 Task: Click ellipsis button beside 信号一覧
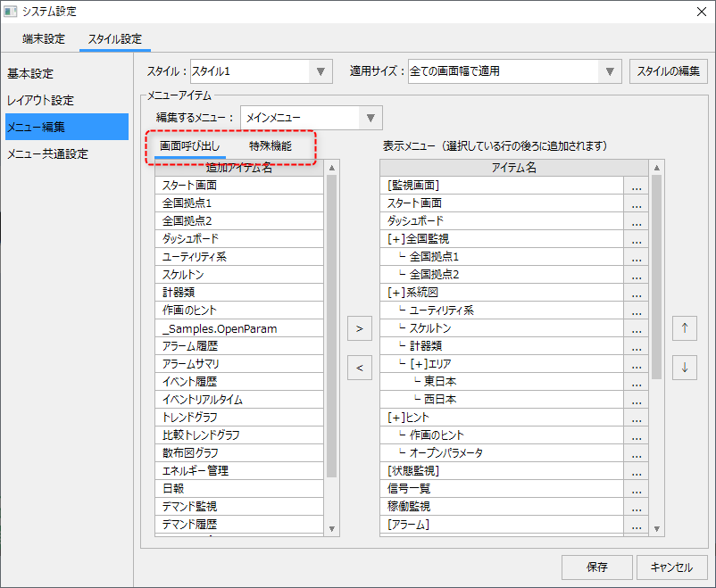tap(636, 489)
